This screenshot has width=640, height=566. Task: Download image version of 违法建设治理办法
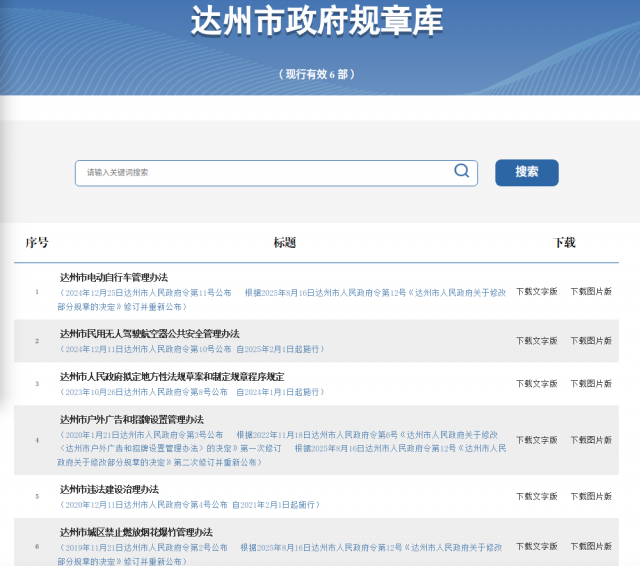pyautogui.click(x=591, y=497)
